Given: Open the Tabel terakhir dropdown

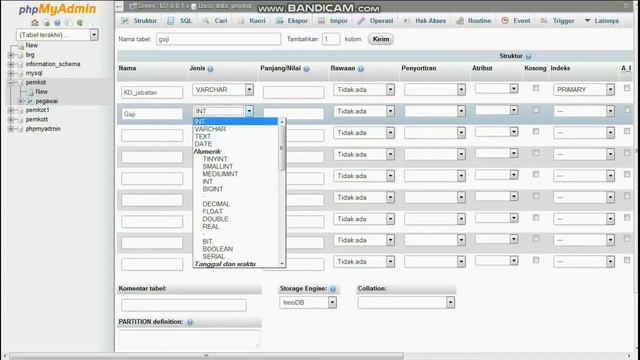Looking at the screenshot, I should coord(57,35).
